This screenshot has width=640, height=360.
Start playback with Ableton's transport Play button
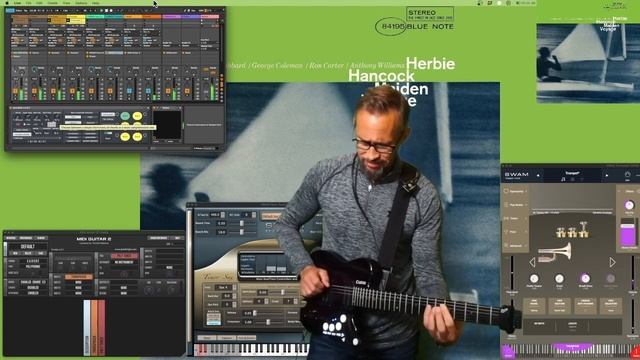pos(102,11)
